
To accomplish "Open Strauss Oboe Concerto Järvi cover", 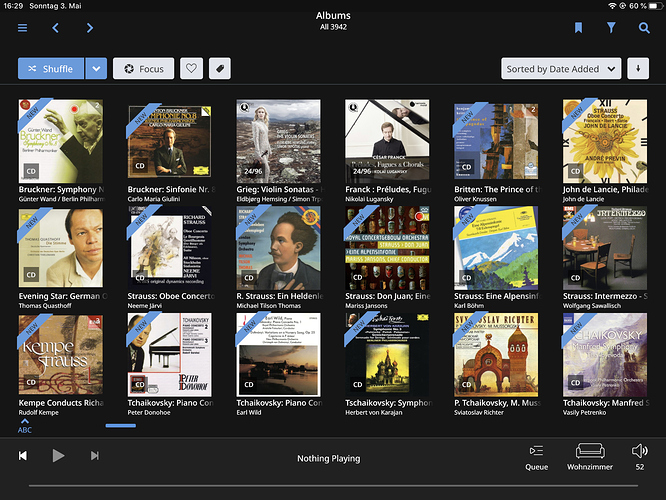I will [x=169, y=248].
